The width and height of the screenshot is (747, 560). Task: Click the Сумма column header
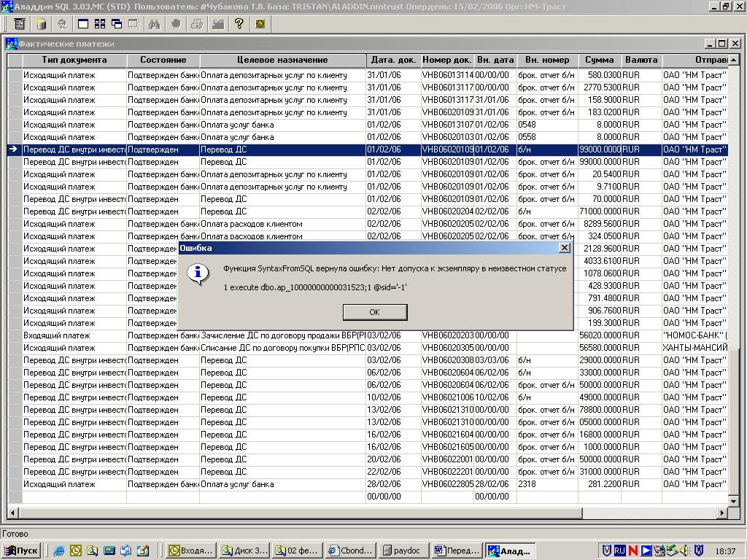600,61
